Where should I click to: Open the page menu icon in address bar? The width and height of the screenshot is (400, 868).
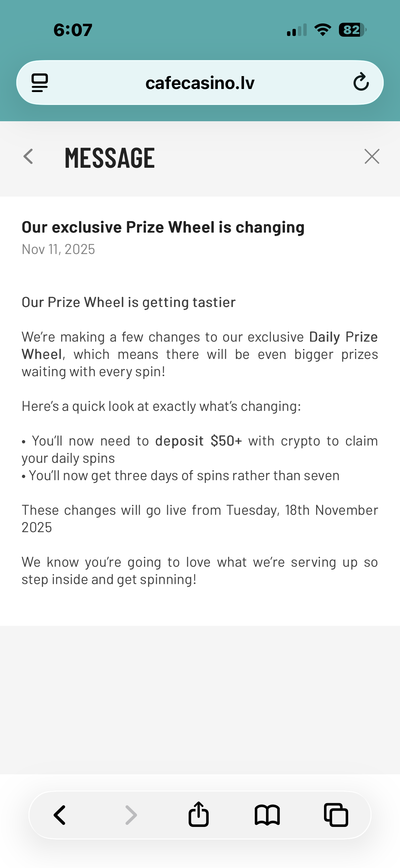(40, 83)
